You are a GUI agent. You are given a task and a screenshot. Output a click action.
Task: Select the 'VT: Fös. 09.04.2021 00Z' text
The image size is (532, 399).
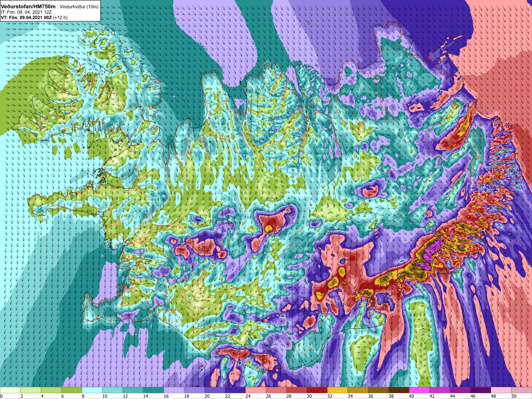click(x=26, y=17)
